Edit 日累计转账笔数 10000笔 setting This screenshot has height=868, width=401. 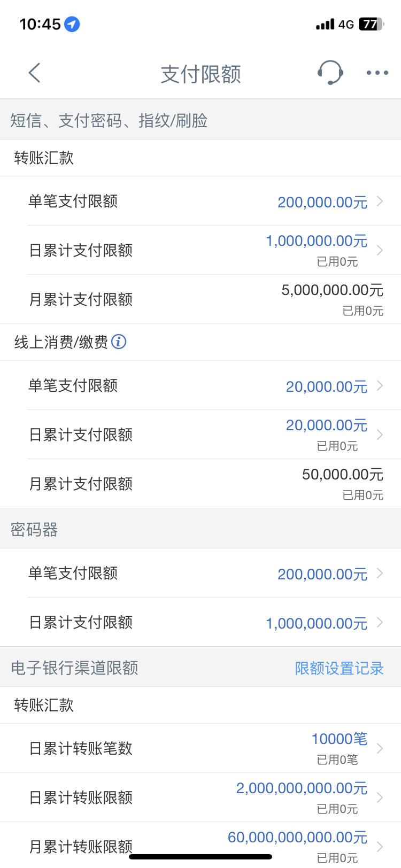200,748
